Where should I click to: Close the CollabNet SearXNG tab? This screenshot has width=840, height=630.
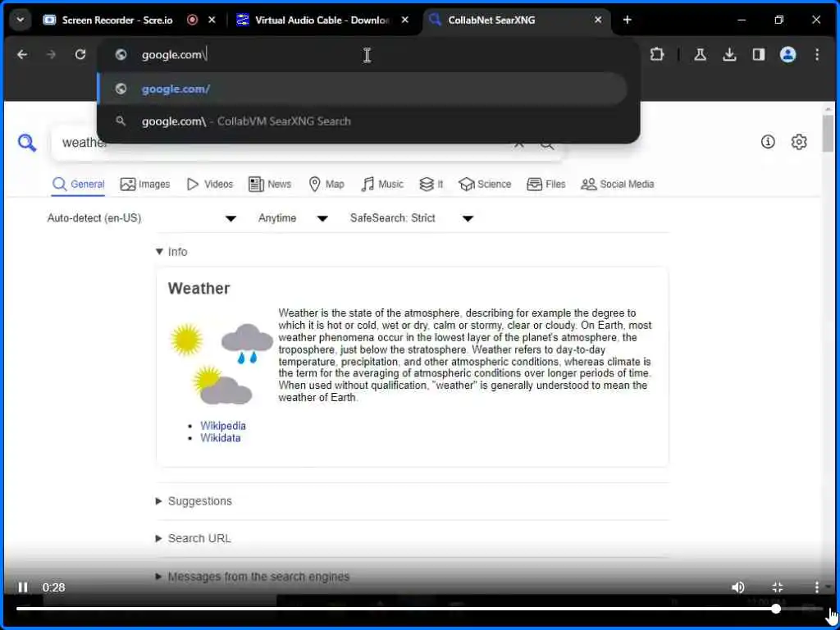click(x=598, y=20)
